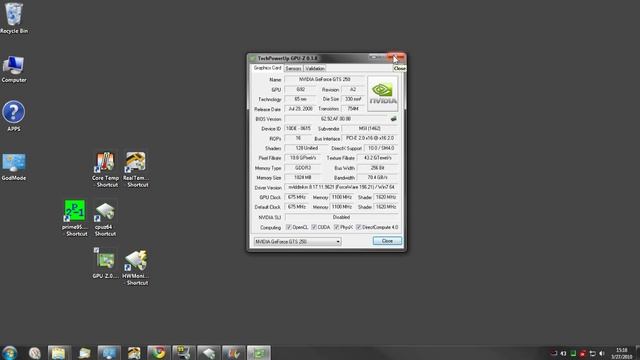Select the Core Temp shortcut icon
The height and width of the screenshot is (360, 640).
105,170
